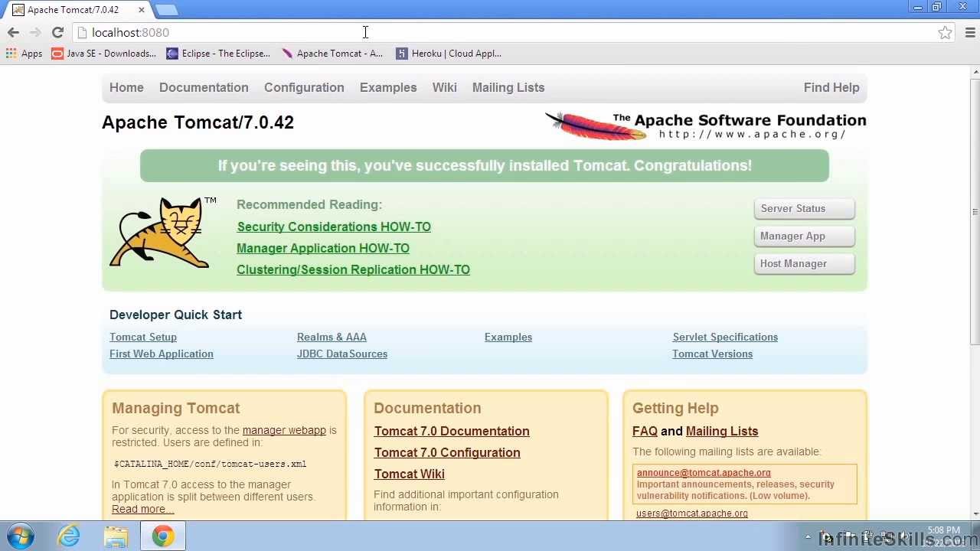Image resolution: width=980 pixels, height=551 pixels.
Task: Open a new browser tab
Action: point(166,10)
